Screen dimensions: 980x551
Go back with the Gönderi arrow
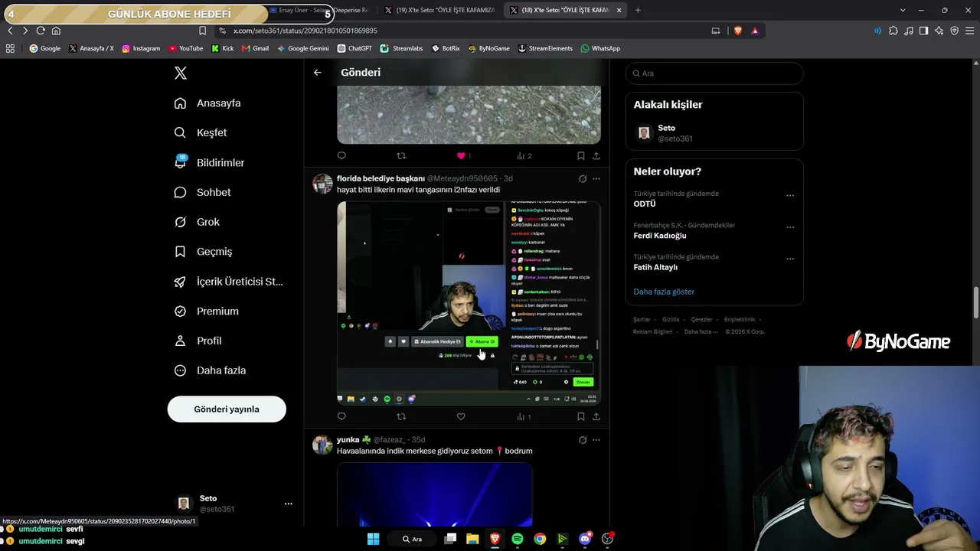(318, 73)
